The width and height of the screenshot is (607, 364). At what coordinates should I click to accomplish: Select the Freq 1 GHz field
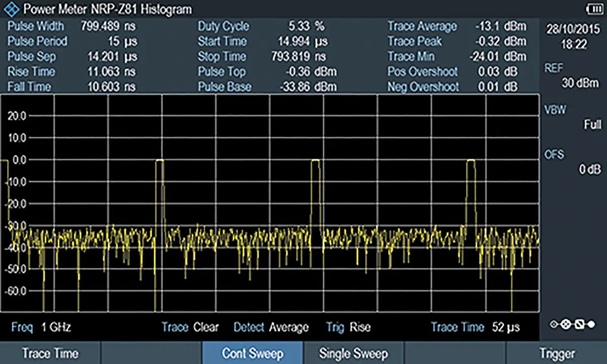coord(41,328)
